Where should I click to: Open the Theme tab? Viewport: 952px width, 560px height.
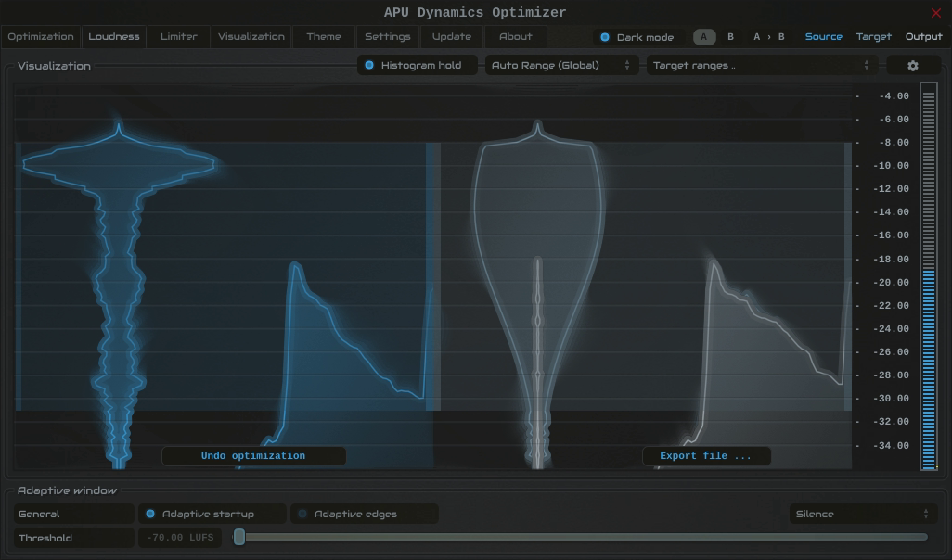[324, 37]
